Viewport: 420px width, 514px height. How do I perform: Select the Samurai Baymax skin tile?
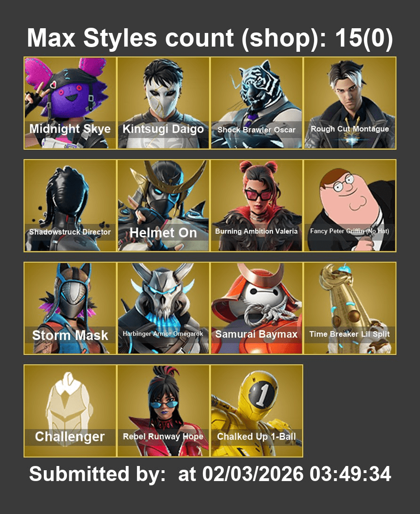coord(257,308)
